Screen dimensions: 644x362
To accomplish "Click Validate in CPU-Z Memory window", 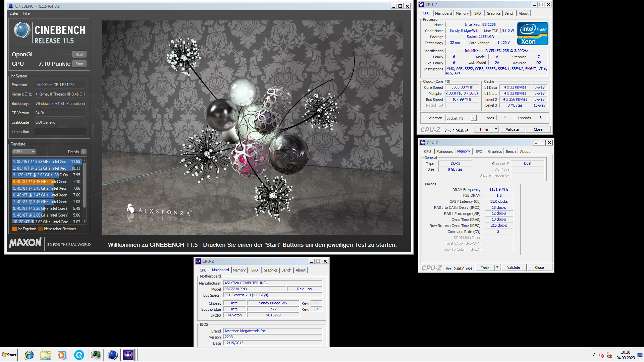I will coord(514,267).
